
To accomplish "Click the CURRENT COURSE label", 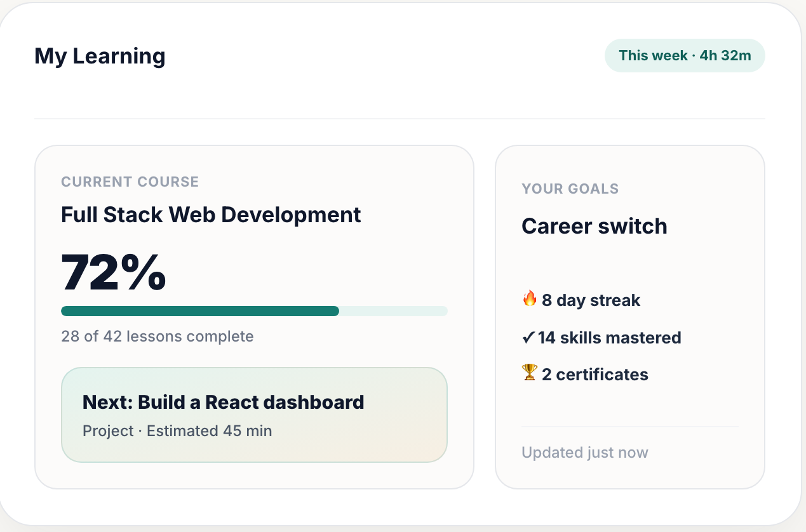I will (130, 182).
